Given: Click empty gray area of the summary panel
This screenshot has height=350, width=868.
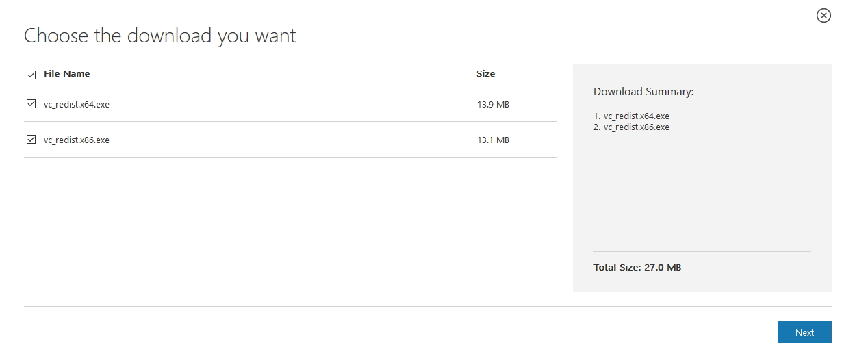Looking at the screenshot, I should pos(702,192).
